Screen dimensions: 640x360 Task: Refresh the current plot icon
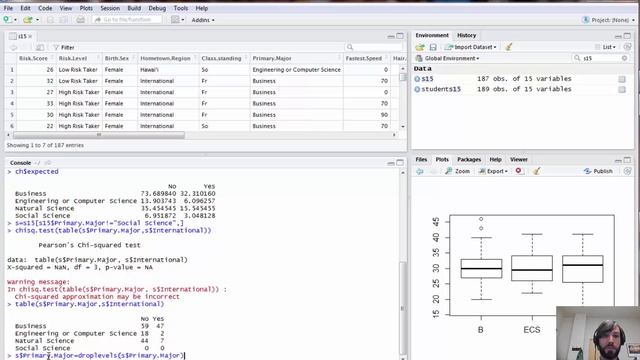pos(627,171)
